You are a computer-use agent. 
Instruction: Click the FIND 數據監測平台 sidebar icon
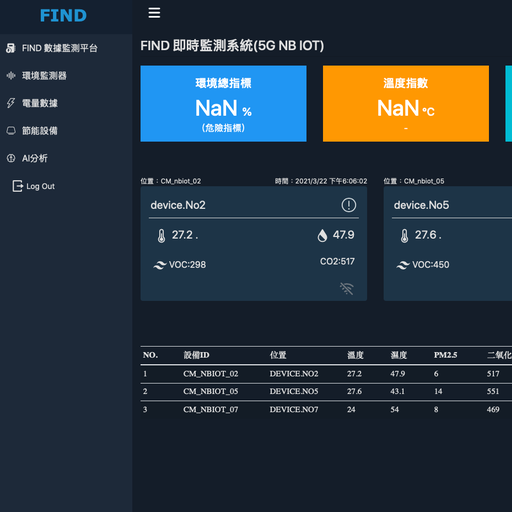(11, 48)
